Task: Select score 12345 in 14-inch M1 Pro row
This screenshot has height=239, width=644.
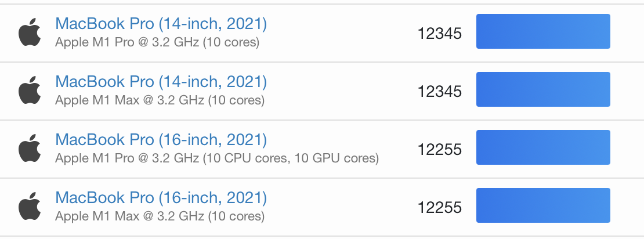Action: (439, 33)
